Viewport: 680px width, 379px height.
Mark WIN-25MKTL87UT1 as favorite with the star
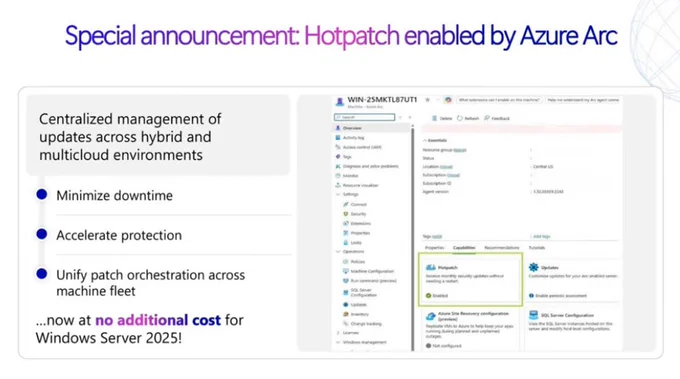click(427, 100)
